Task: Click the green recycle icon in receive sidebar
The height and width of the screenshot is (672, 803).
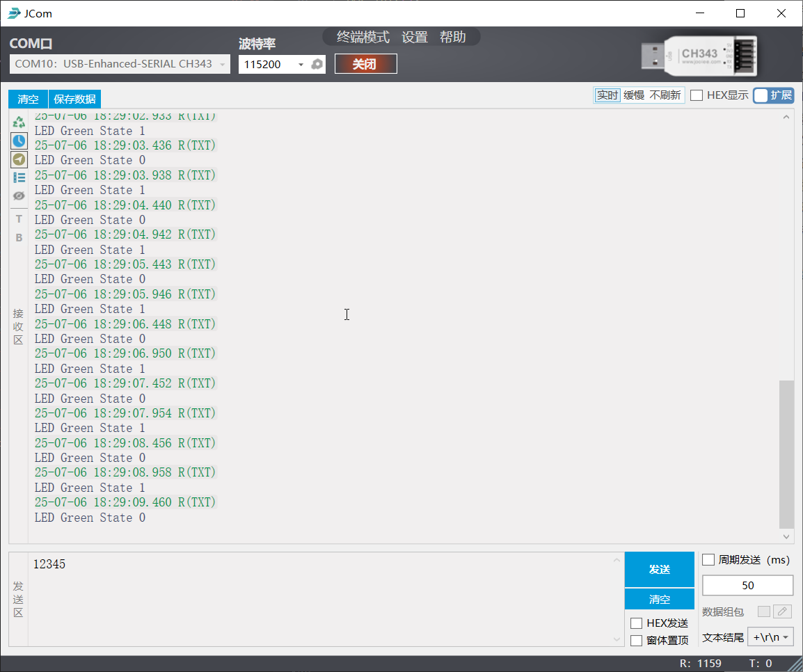Action: coord(19,122)
